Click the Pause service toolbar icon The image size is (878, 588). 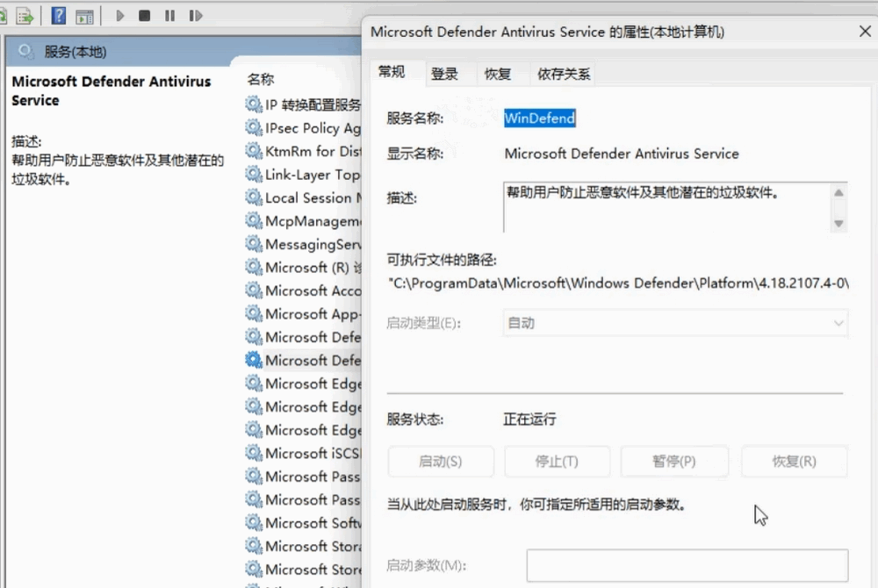point(169,16)
